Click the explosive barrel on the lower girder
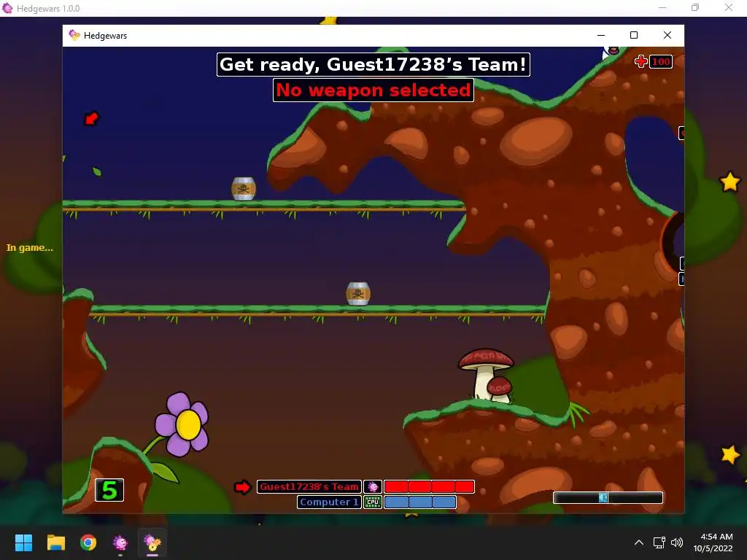This screenshot has width=747, height=560. (x=358, y=293)
